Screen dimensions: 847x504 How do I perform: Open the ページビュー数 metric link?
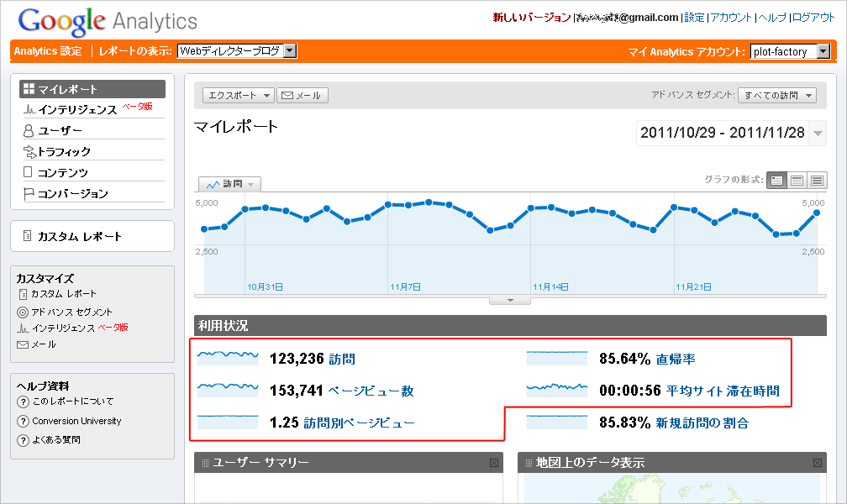pyautogui.click(x=371, y=391)
